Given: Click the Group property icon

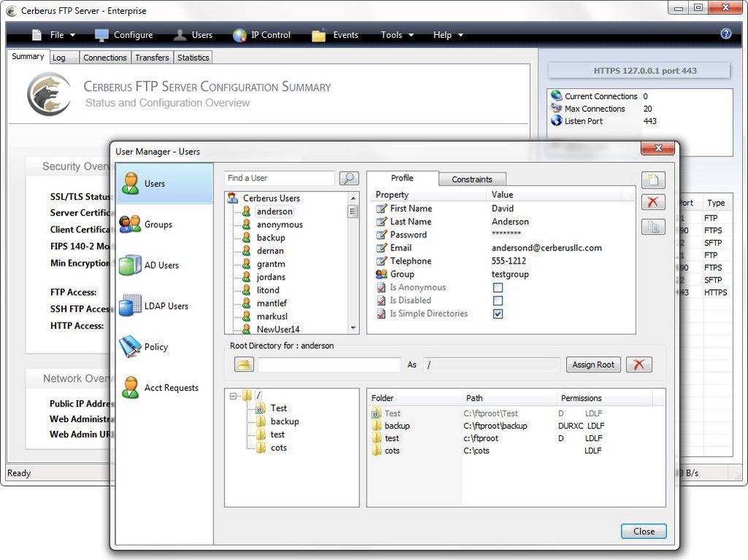Looking at the screenshot, I should [x=381, y=275].
